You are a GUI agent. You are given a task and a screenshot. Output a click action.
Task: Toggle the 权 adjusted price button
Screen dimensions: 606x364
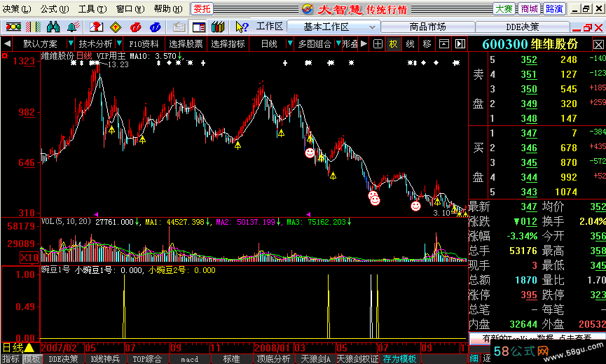(x=393, y=44)
